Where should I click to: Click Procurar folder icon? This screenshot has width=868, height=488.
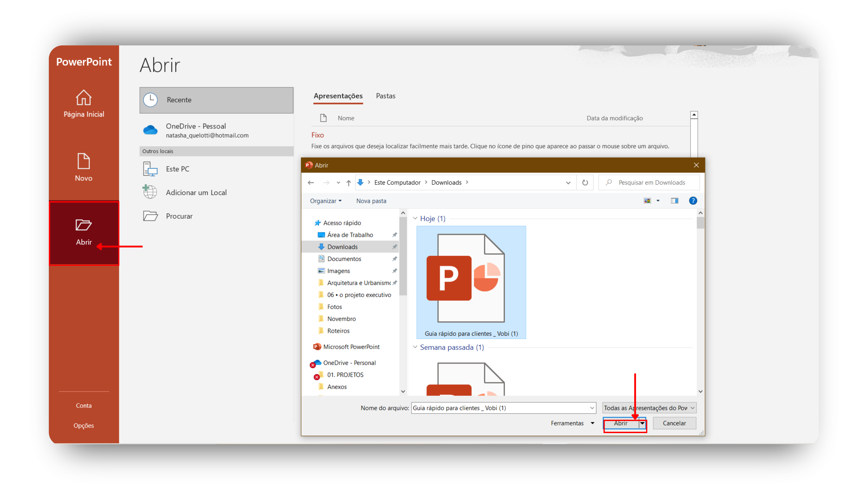pyautogui.click(x=150, y=216)
